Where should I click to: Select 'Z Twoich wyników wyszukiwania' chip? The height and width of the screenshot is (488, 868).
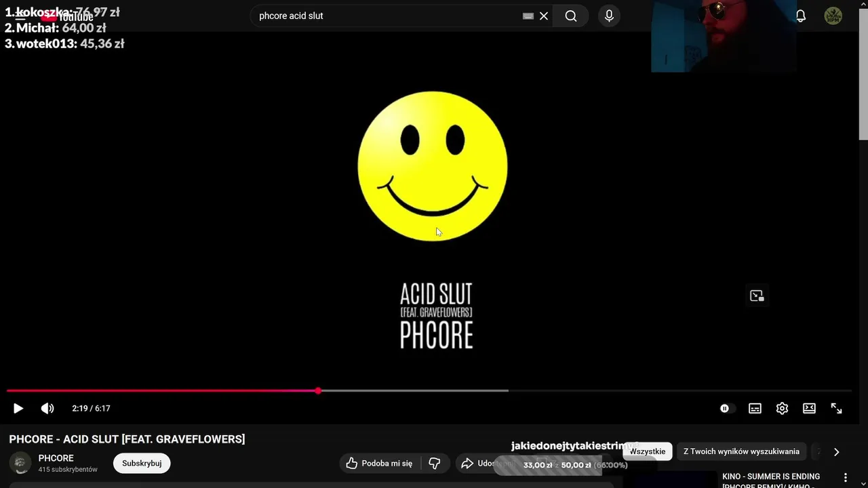click(x=741, y=451)
